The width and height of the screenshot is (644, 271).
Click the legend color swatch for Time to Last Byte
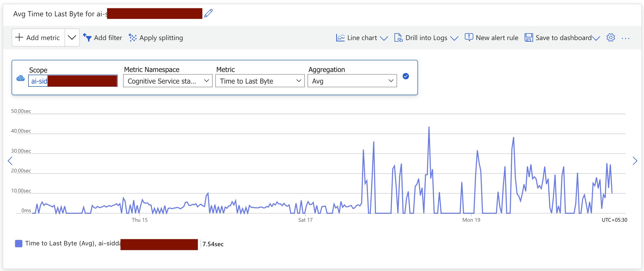tap(19, 244)
